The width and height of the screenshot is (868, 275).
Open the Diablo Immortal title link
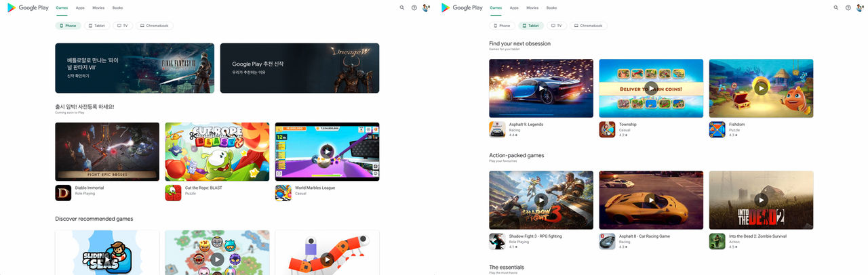pyautogui.click(x=90, y=188)
